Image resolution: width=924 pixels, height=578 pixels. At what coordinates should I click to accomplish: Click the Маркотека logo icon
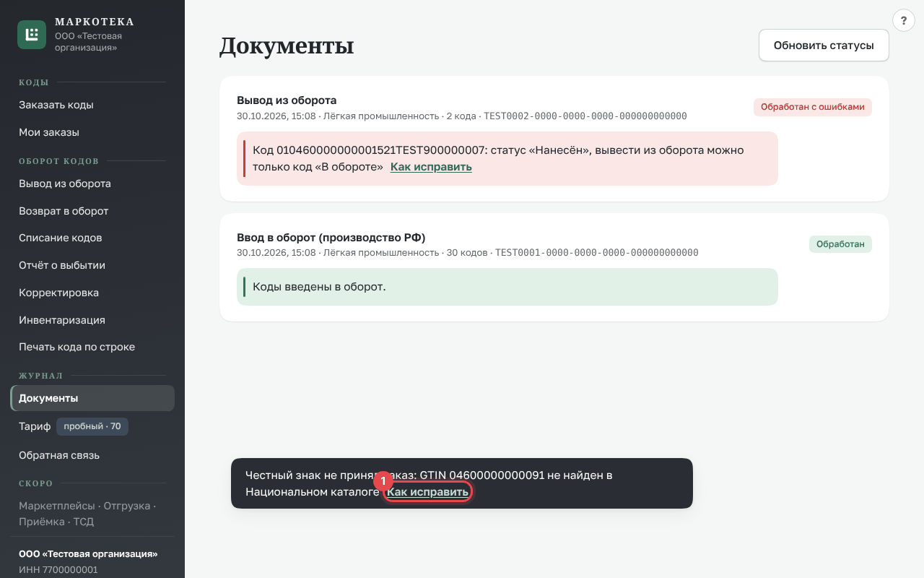(x=32, y=35)
